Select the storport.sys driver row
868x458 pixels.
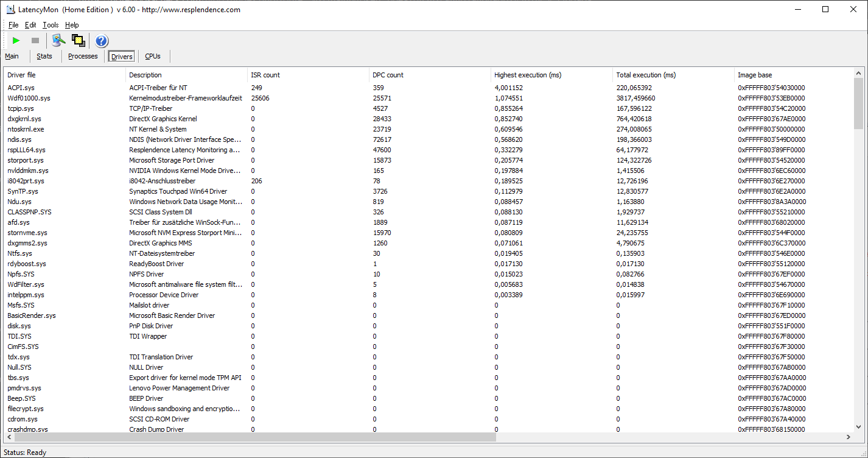click(x=429, y=160)
